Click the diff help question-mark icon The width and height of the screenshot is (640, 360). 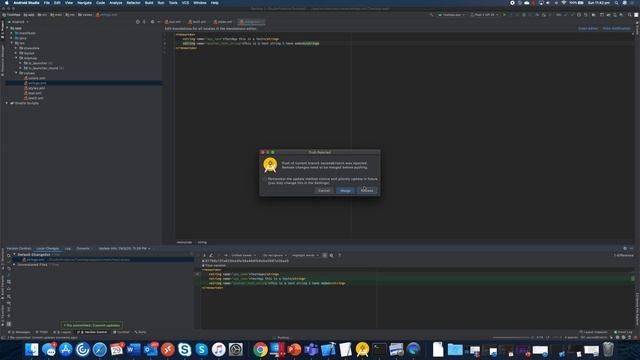pos(339,256)
